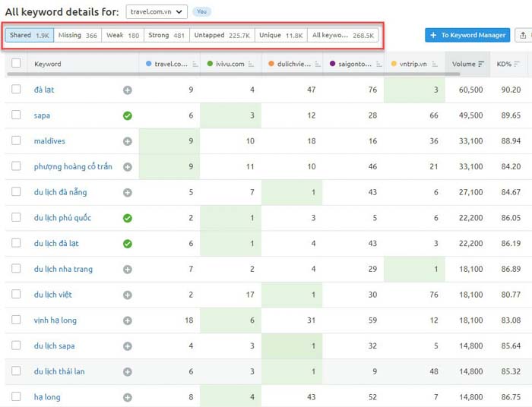Sort by ivivu.com column sort icon
532x407 pixels.
pyautogui.click(x=251, y=64)
